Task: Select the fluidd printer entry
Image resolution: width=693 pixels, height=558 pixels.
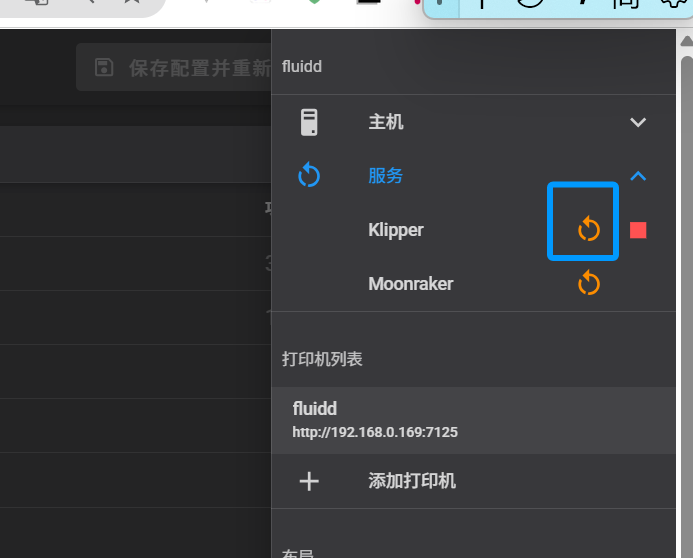Action: [315, 408]
